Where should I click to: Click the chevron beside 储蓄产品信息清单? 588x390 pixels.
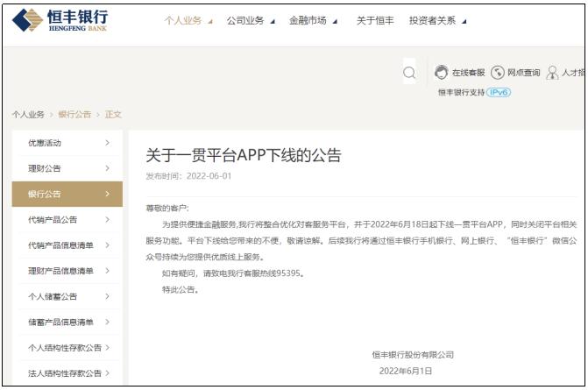point(107,323)
